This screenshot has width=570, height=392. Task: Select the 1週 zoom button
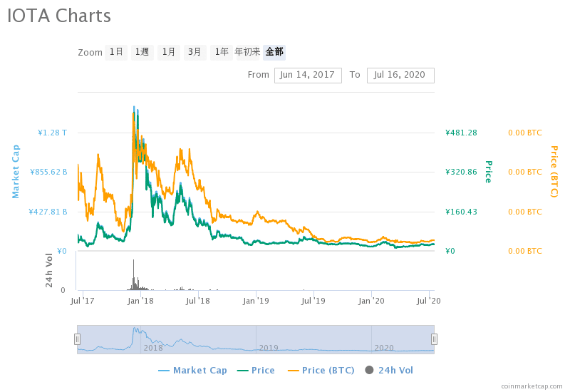(142, 52)
